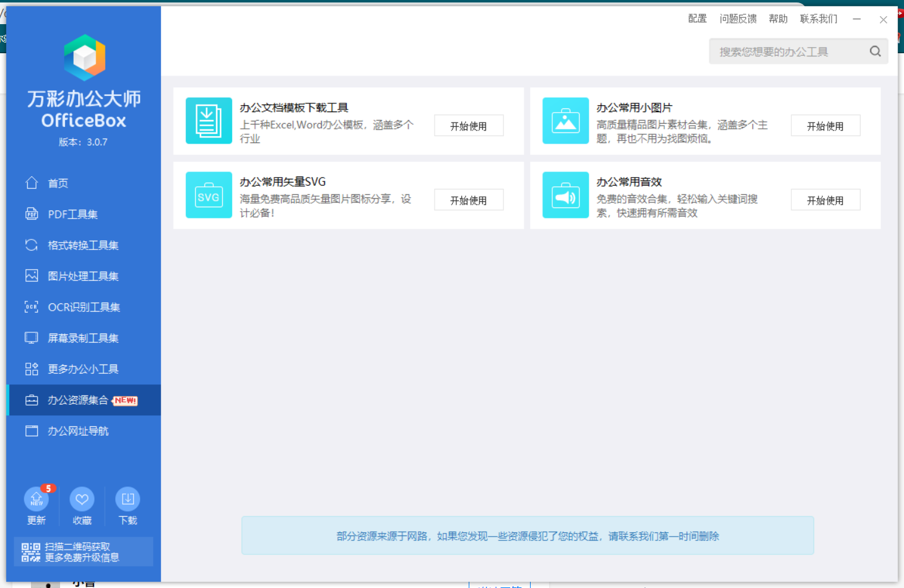This screenshot has width=904, height=588.
Task: Click the copyright notice 部分资源来源于网络
Action: pyautogui.click(x=528, y=536)
